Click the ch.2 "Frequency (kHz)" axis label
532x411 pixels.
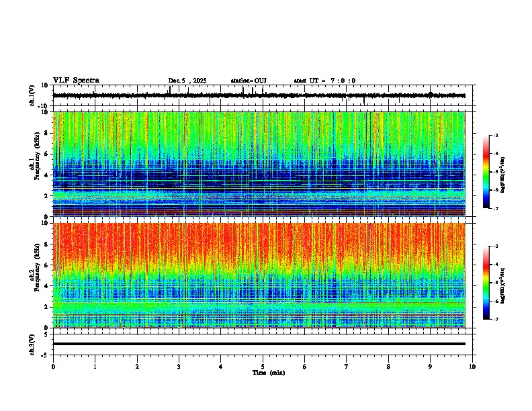[x=37, y=267]
